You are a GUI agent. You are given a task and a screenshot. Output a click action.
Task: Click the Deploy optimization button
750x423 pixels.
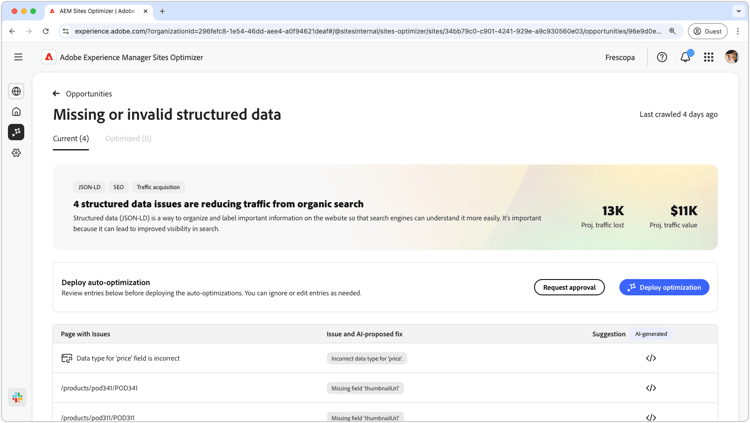(x=664, y=288)
